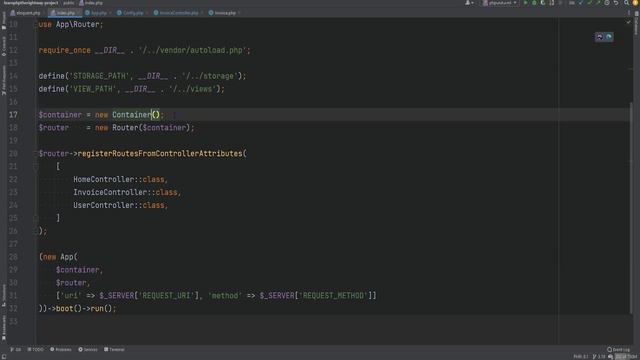Click 'InvoiceController::class' on line 23
Viewport: 640px width, 360px height.
pyautogui.click(x=125, y=192)
